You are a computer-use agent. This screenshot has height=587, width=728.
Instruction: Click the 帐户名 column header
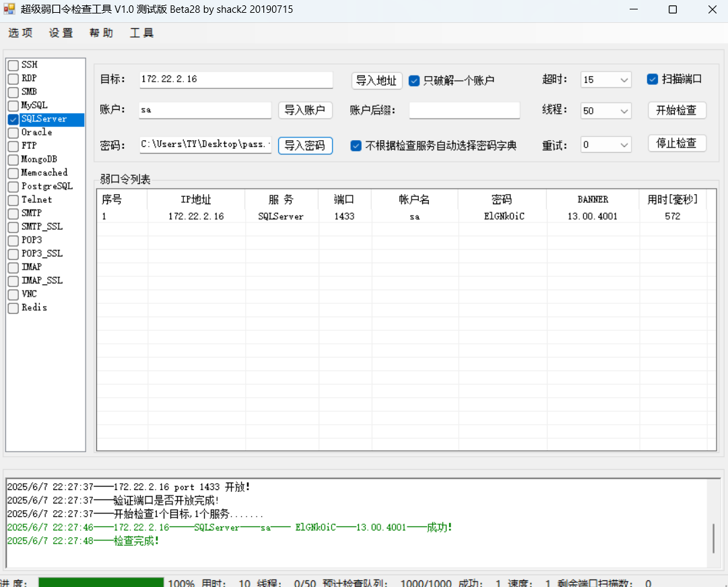click(415, 200)
